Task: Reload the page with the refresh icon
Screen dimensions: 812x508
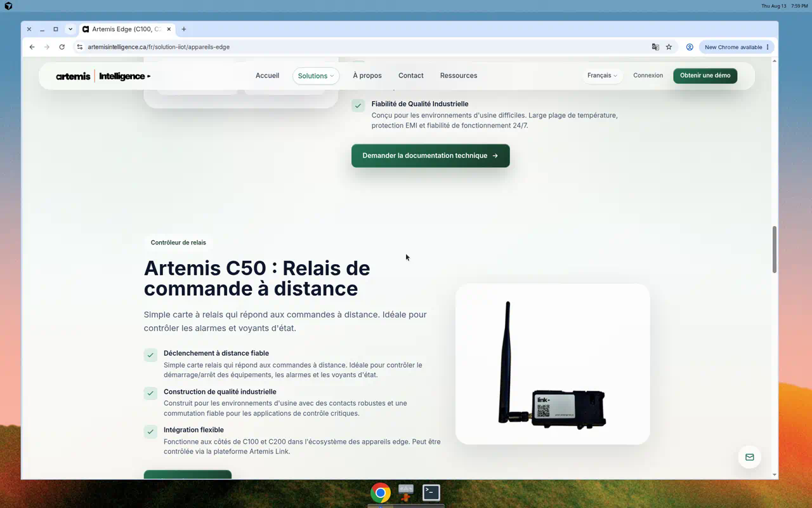Action: (x=62, y=47)
